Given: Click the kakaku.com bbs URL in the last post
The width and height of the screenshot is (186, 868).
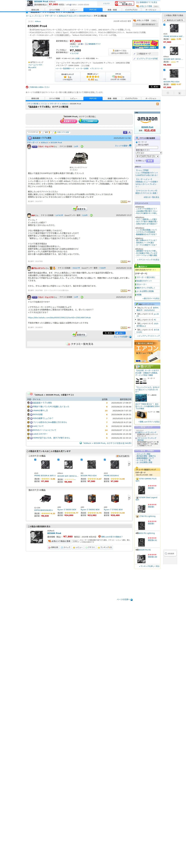Looking at the screenshot, I should [x=59, y=317].
